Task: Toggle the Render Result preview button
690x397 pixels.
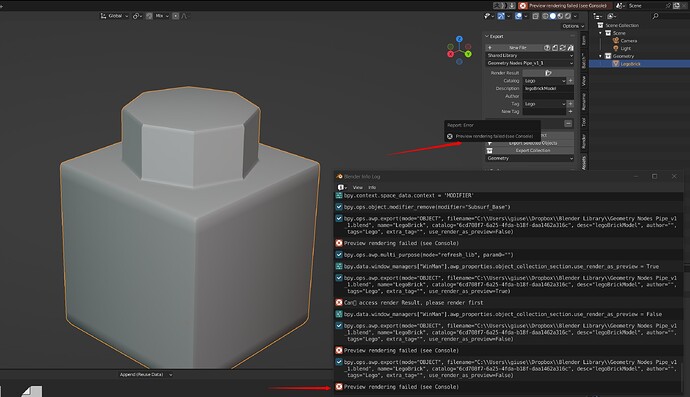Action: click(548, 73)
